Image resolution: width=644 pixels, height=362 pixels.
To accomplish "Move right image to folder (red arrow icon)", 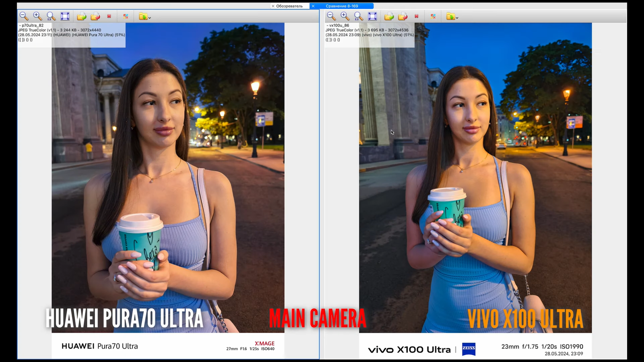I will coord(403,16).
